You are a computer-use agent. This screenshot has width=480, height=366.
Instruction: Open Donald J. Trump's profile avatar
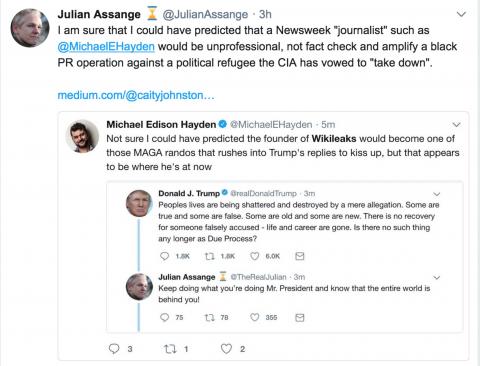139,203
